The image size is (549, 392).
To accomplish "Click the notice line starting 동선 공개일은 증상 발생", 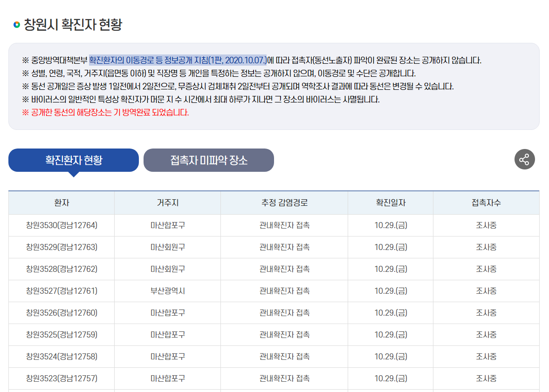I will pyautogui.click(x=238, y=87).
